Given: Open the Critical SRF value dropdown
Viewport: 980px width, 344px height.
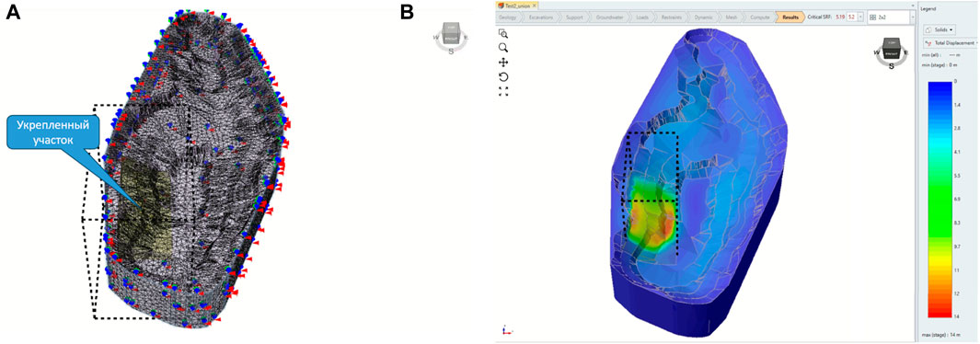Looking at the screenshot, I should [x=861, y=17].
